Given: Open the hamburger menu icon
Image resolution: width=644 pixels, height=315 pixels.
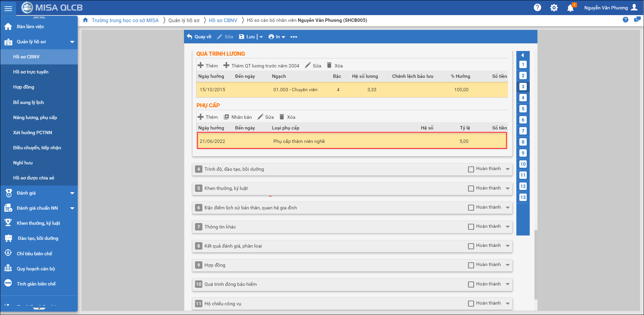Looking at the screenshot, I should coord(8,8).
